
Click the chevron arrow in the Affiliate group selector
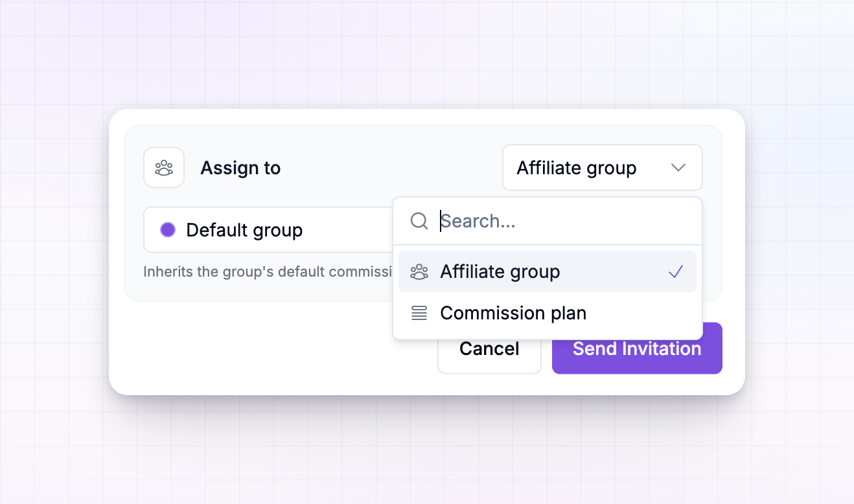pyautogui.click(x=678, y=168)
